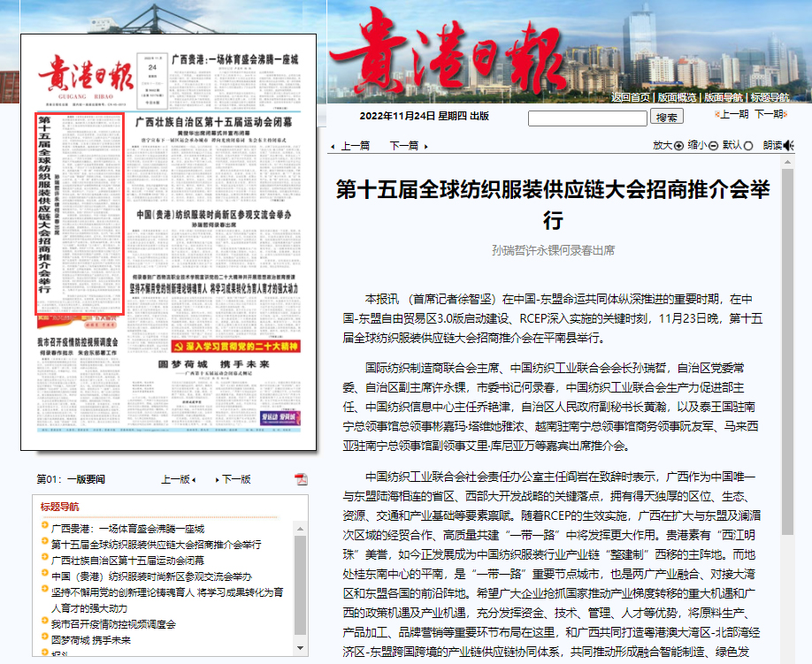
Task: Click 缩小 text to shrink font
Action: coord(698,145)
